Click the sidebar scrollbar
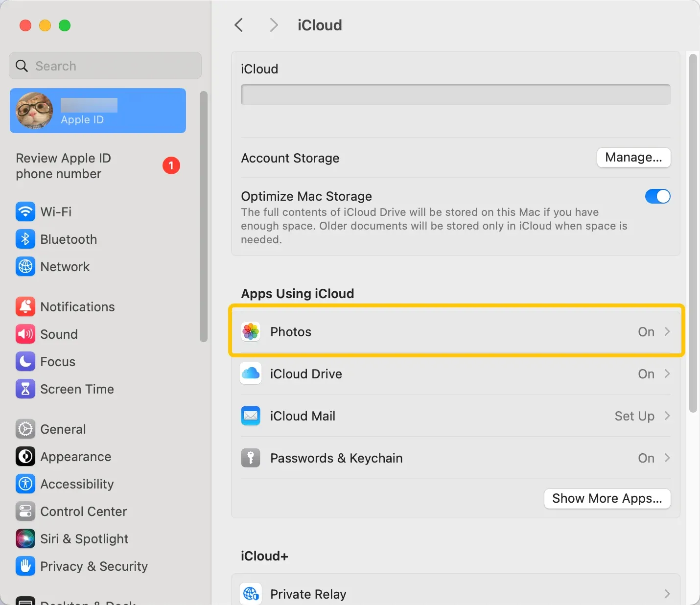 (x=204, y=216)
